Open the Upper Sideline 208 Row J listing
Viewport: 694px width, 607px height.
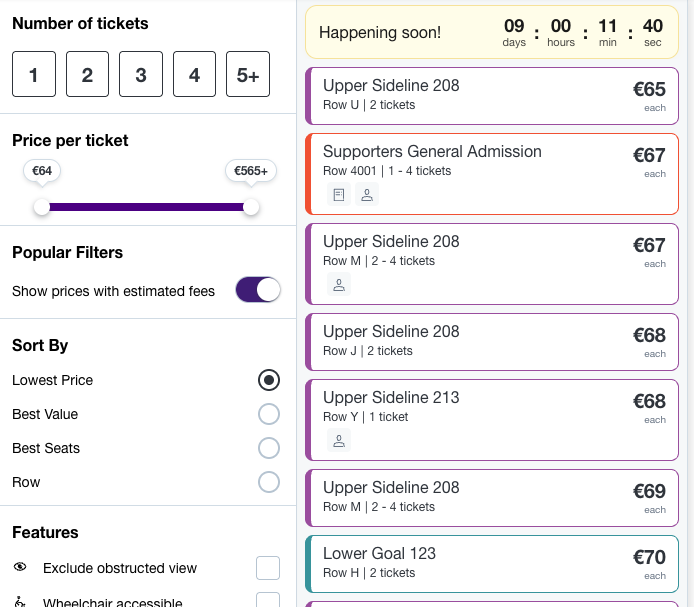click(492, 342)
